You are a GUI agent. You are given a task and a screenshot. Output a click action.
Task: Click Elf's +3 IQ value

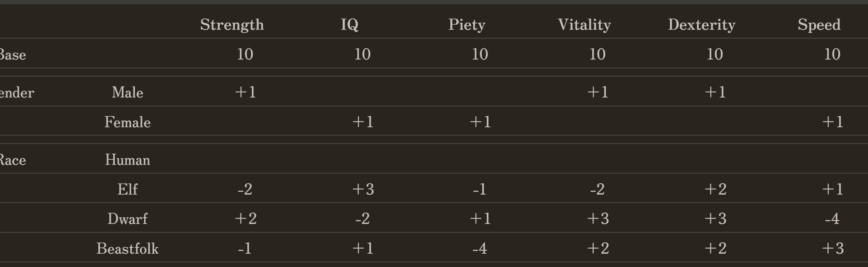[x=363, y=189]
